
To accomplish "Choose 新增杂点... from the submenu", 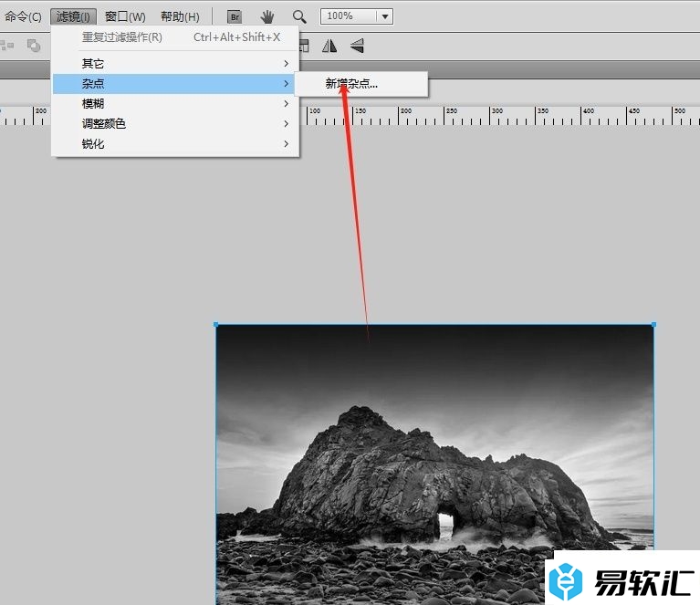I will click(351, 84).
